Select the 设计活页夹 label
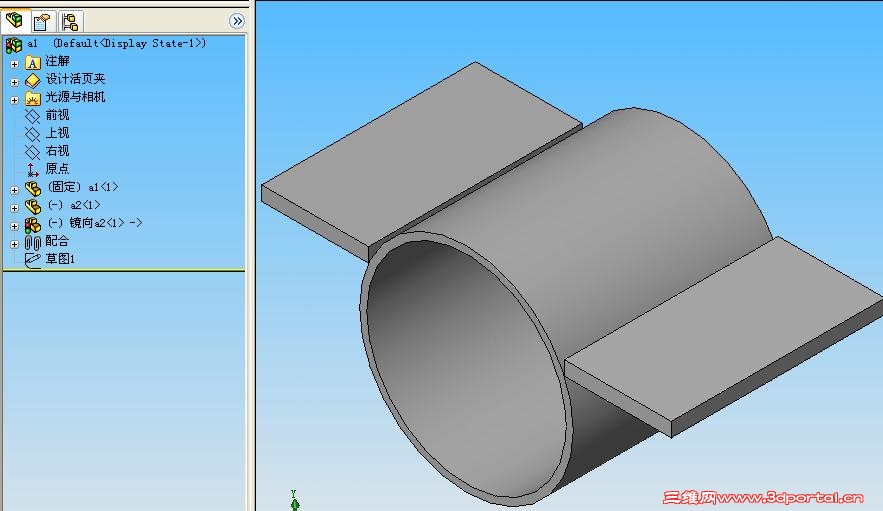 tap(75, 79)
